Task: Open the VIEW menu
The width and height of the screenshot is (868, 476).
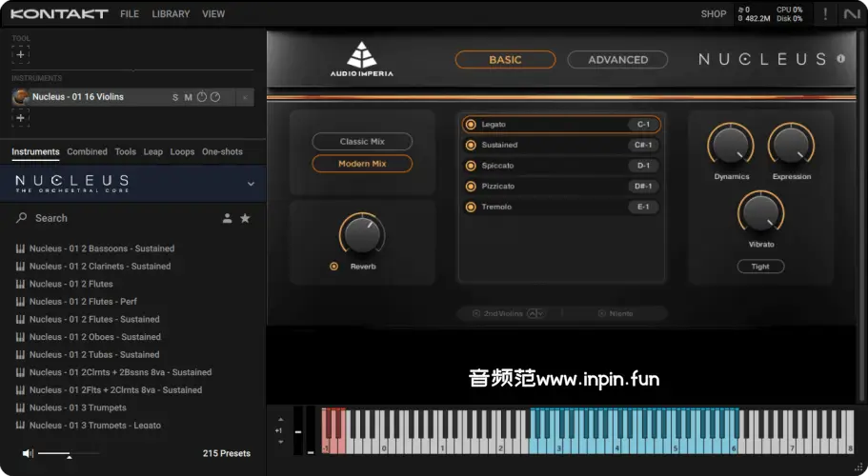Action: 213,14
